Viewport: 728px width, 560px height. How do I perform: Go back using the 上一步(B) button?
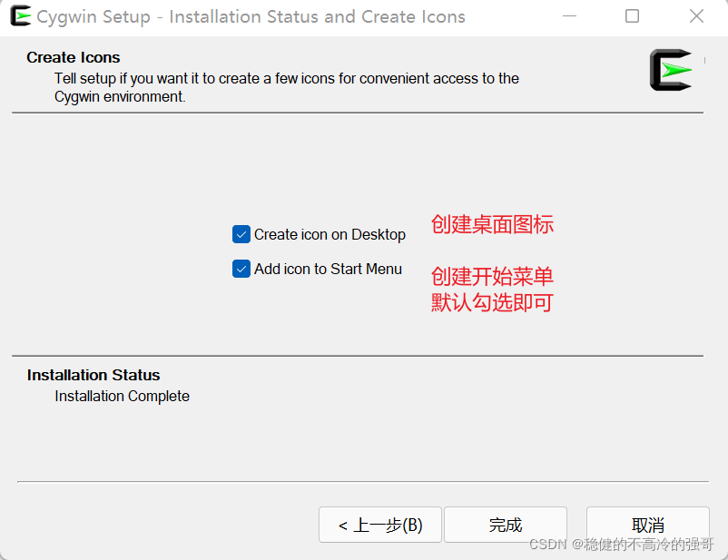point(379,525)
